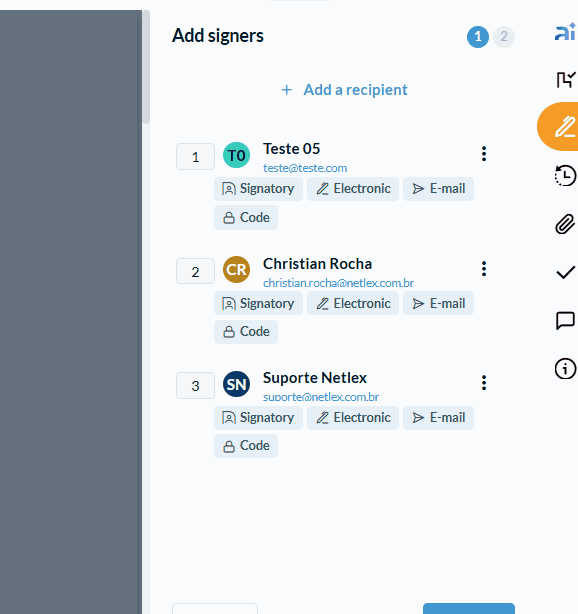Open the AI assistant icon in sidebar

566,32
